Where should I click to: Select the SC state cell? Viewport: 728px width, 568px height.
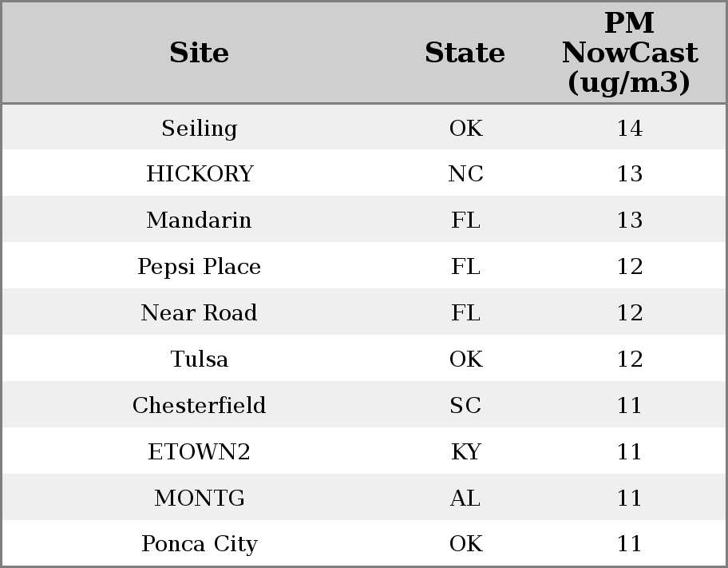466,406
